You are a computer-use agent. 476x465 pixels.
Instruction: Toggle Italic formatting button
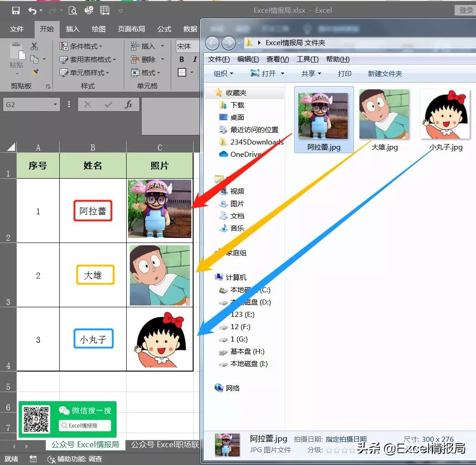(194, 59)
